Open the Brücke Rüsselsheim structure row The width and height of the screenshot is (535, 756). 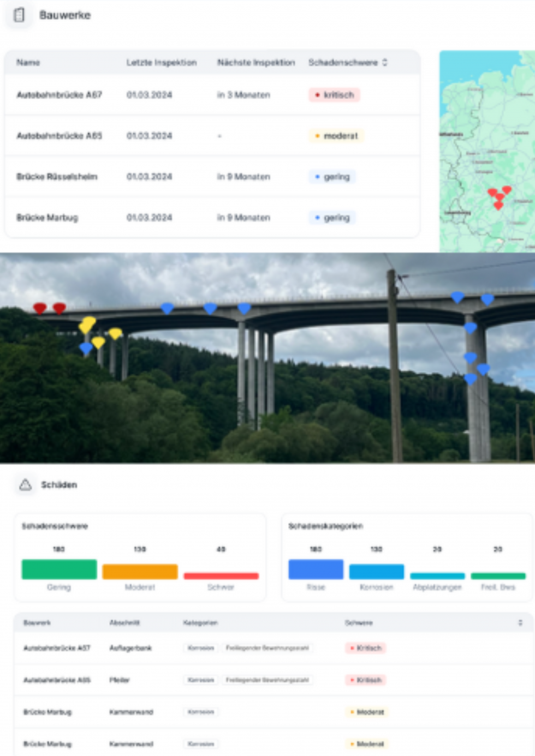(x=57, y=177)
